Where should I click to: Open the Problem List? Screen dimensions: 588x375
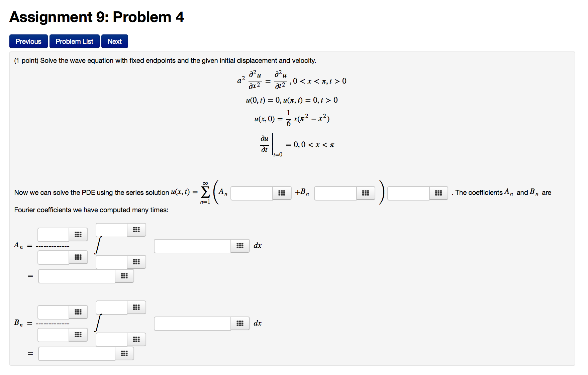pyautogui.click(x=74, y=41)
